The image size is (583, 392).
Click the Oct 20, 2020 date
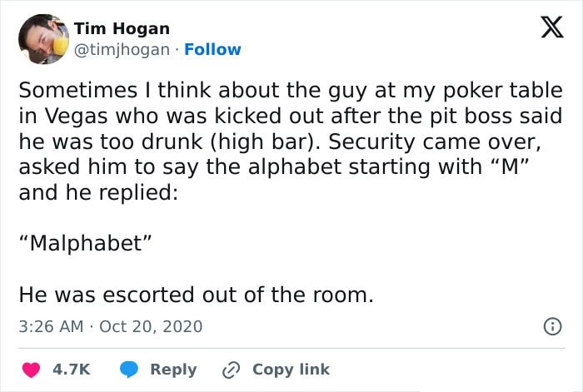(151, 326)
